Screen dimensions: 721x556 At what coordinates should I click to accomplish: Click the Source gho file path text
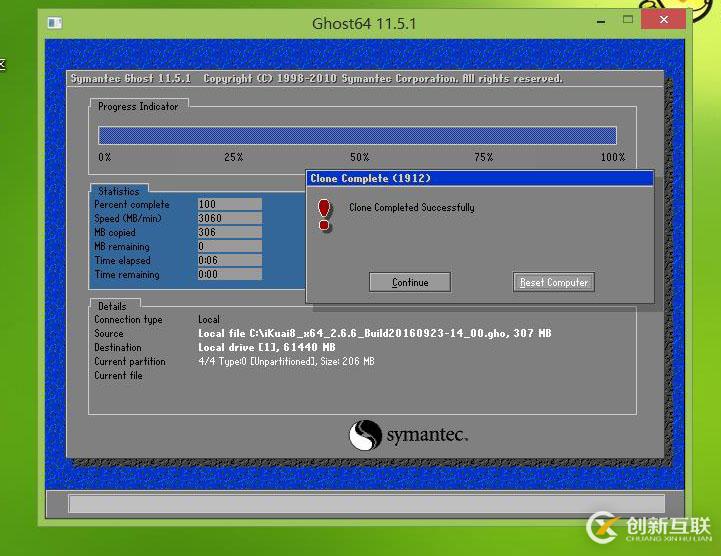point(375,333)
